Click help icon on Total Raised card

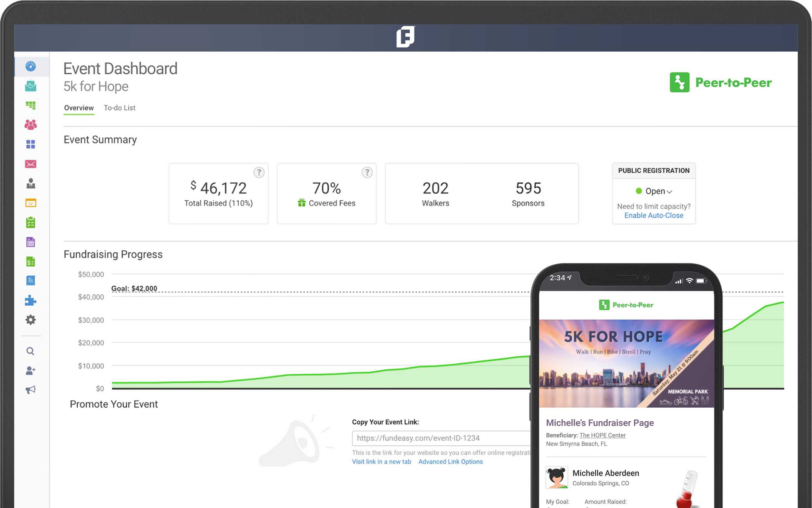pyautogui.click(x=259, y=173)
